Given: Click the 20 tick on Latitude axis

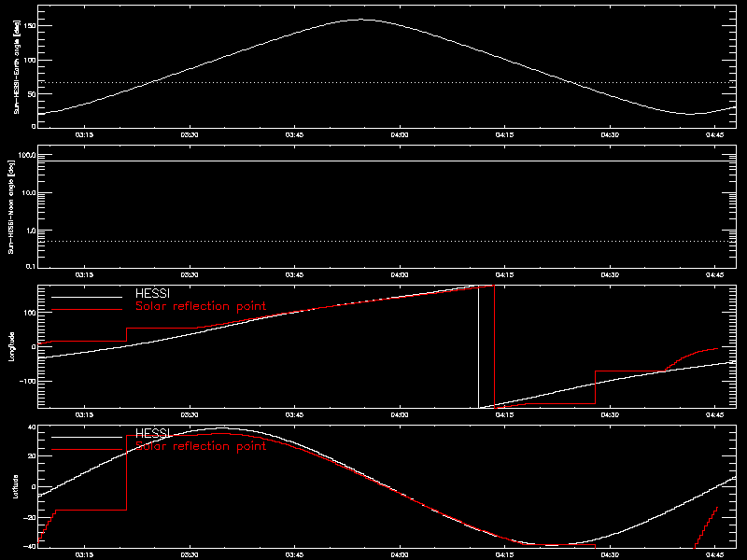Looking at the screenshot, I should pyautogui.click(x=32, y=456).
